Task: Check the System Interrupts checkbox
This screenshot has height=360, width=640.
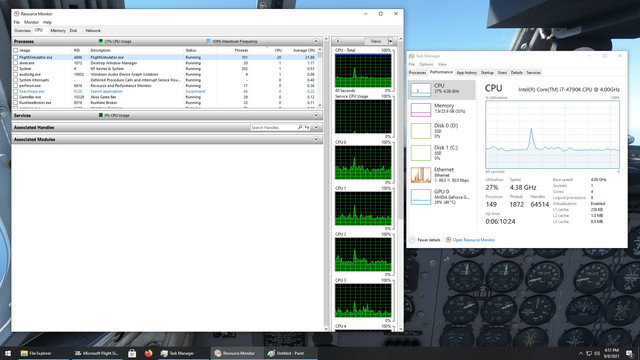Action: (x=16, y=80)
